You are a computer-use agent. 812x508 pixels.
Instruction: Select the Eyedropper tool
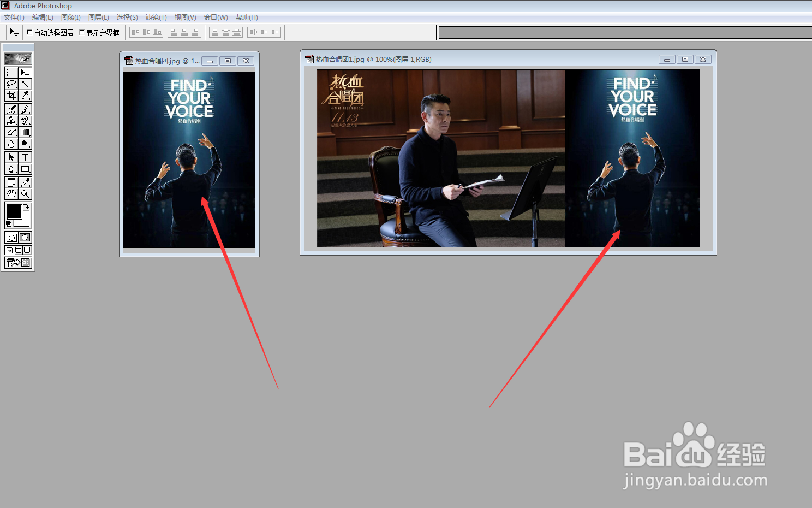pyautogui.click(x=25, y=182)
